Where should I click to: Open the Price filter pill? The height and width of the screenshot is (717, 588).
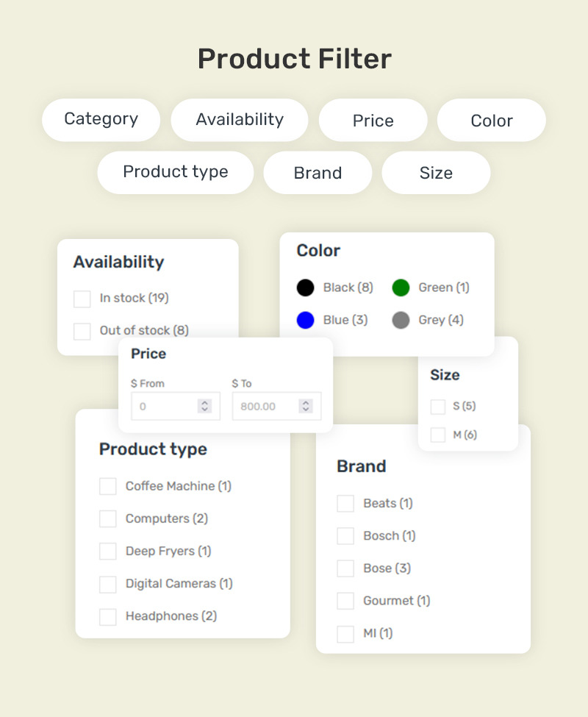pyautogui.click(x=373, y=120)
